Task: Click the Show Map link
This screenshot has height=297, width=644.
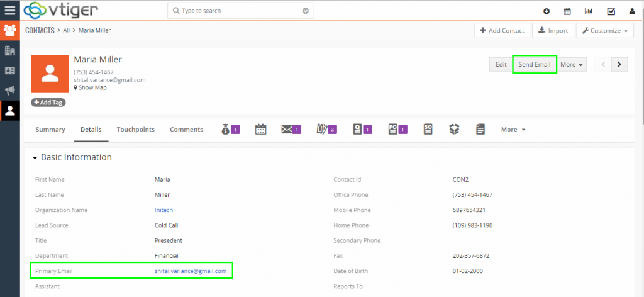Action: 91,87
